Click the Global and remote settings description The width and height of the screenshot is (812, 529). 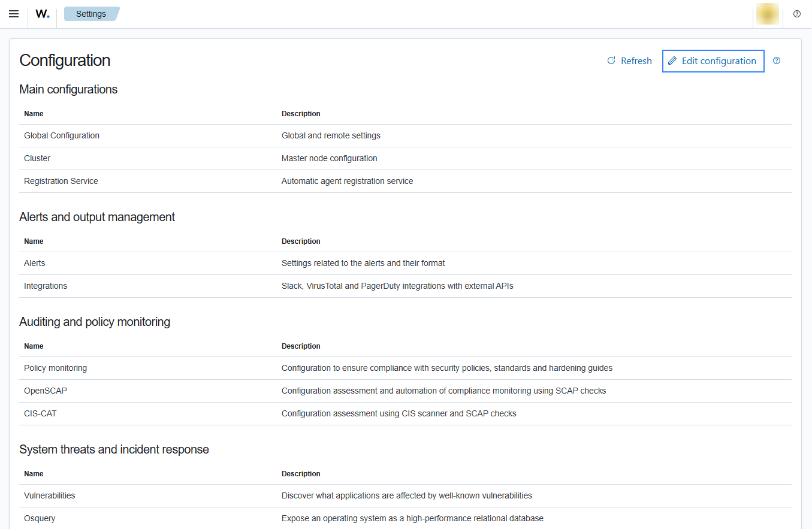click(x=331, y=135)
